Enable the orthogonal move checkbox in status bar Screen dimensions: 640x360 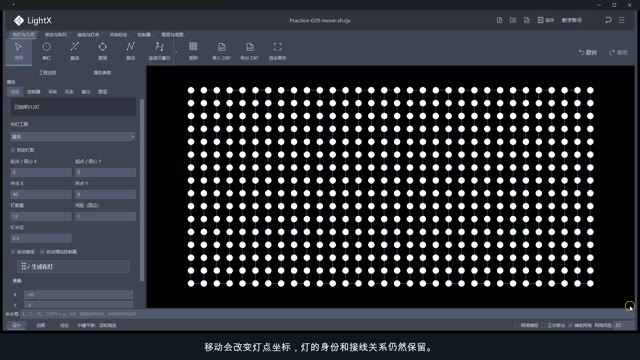click(543, 325)
